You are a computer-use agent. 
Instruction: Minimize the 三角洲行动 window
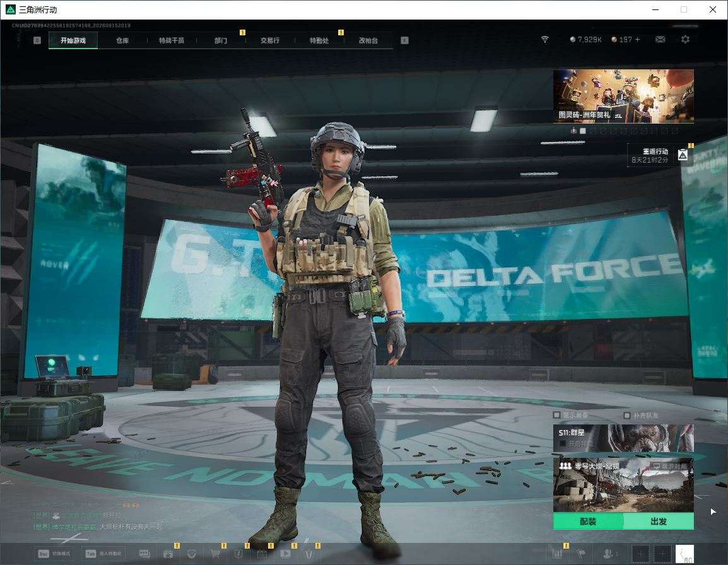(655, 9)
